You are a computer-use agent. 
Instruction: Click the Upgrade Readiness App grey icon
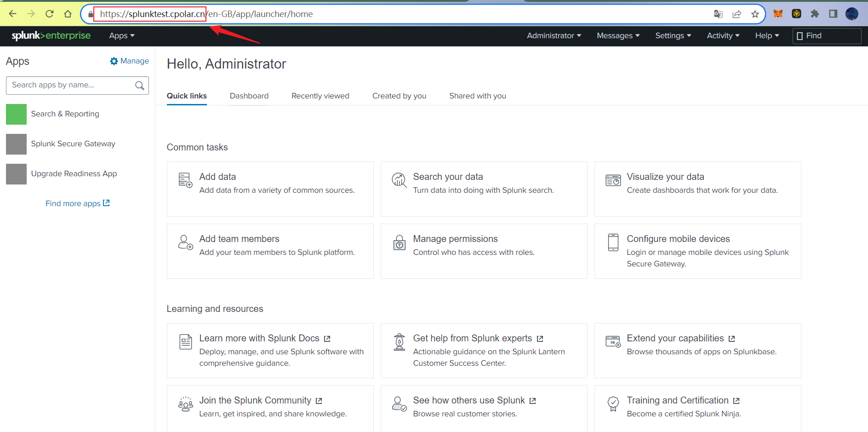(16, 174)
